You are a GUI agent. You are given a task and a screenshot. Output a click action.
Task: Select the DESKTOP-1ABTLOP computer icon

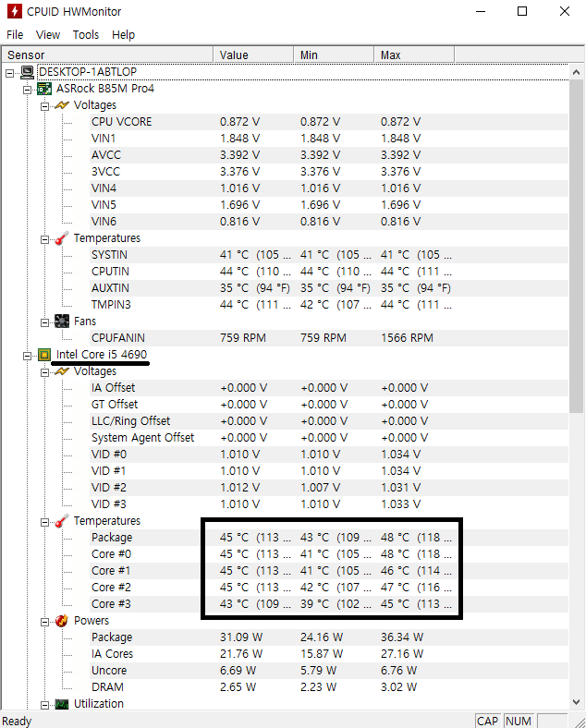(x=28, y=72)
